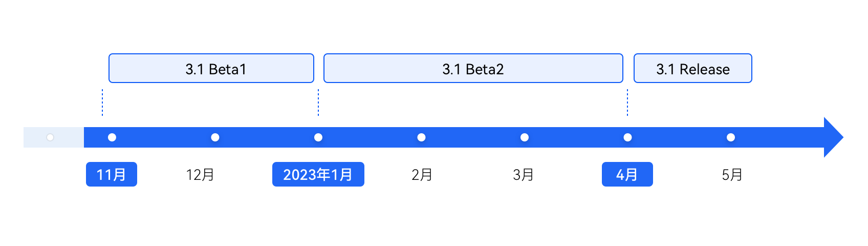This screenshot has width=868, height=246.
Task: Select the timeline dot above 2023年1月
Action: pos(318,137)
